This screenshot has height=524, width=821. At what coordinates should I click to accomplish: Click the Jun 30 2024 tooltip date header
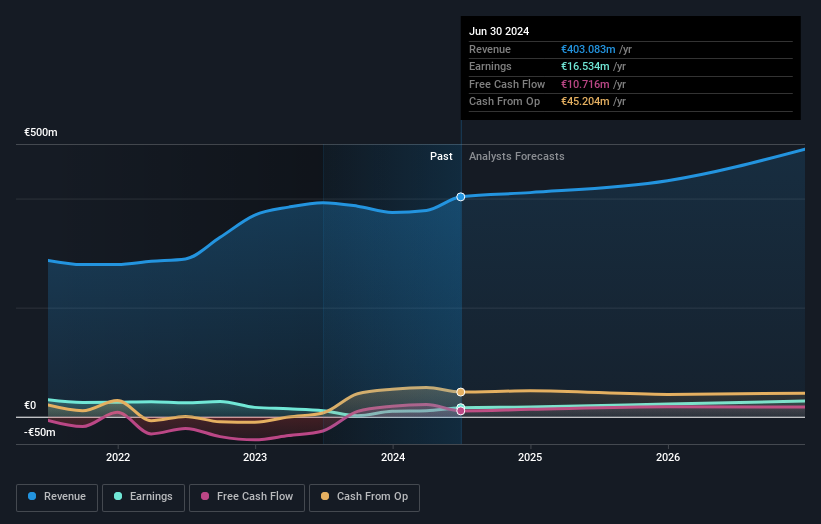(499, 31)
